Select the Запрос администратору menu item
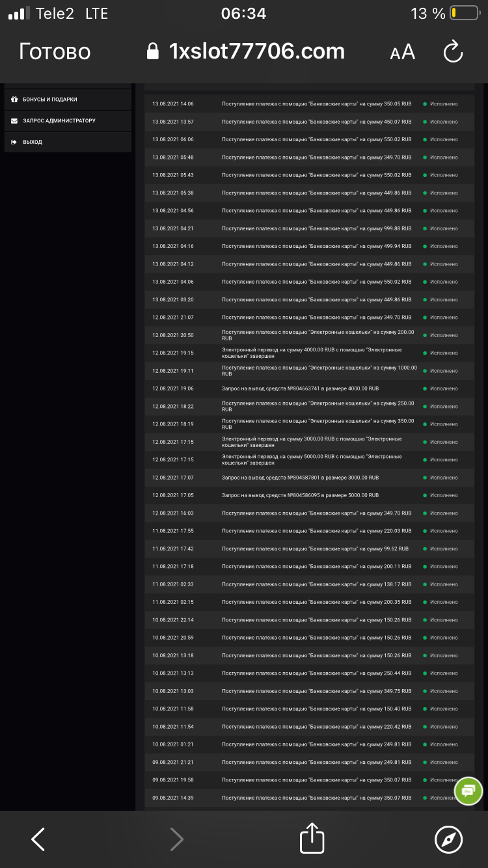Viewport: 488px width, 868px height. click(x=68, y=121)
